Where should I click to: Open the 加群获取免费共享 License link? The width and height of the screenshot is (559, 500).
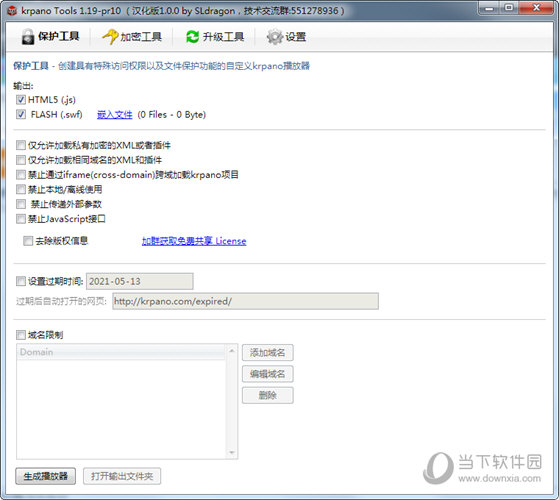pyautogui.click(x=194, y=241)
